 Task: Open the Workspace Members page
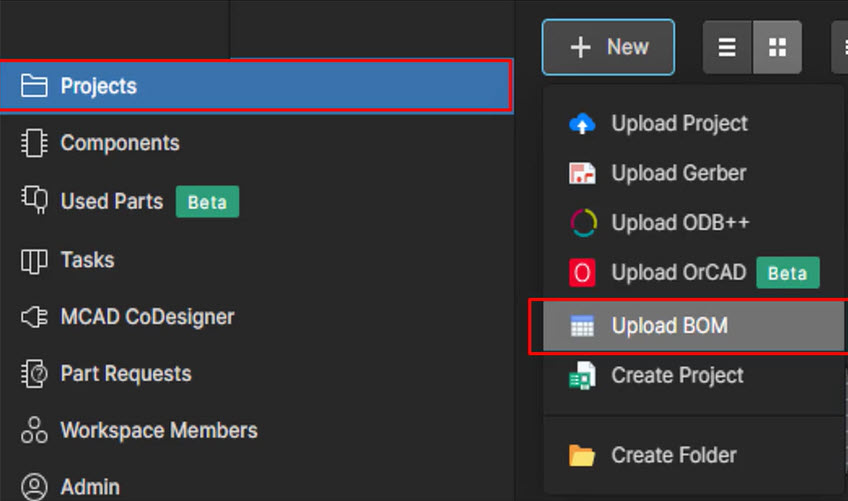(158, 431)
